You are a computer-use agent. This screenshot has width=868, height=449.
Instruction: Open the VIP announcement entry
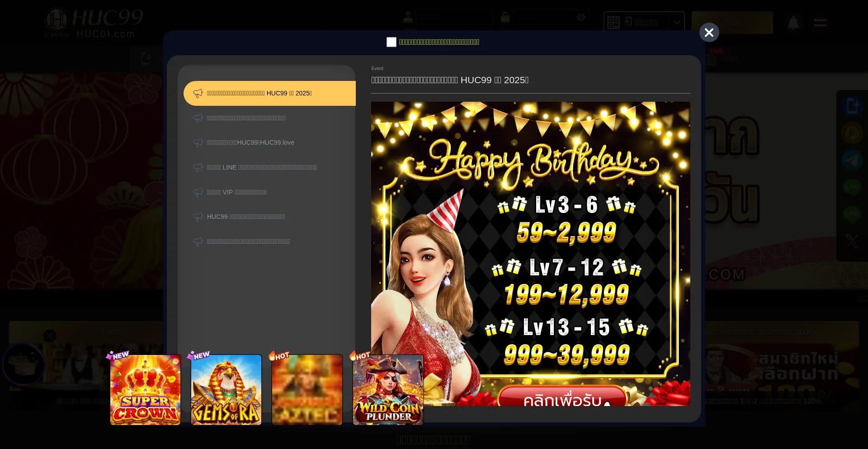click(x=237, y=192)
